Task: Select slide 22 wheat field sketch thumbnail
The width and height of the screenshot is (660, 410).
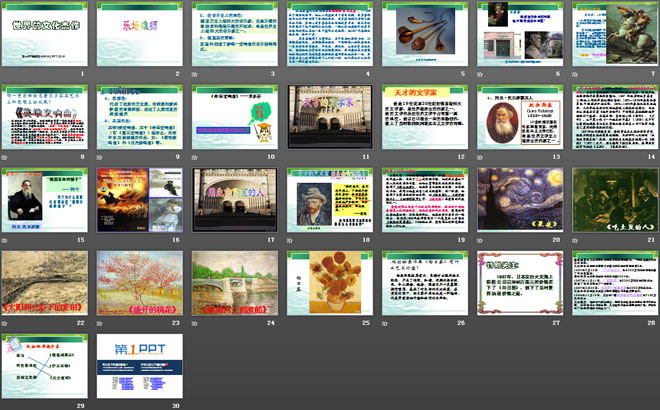Action: 45,283
